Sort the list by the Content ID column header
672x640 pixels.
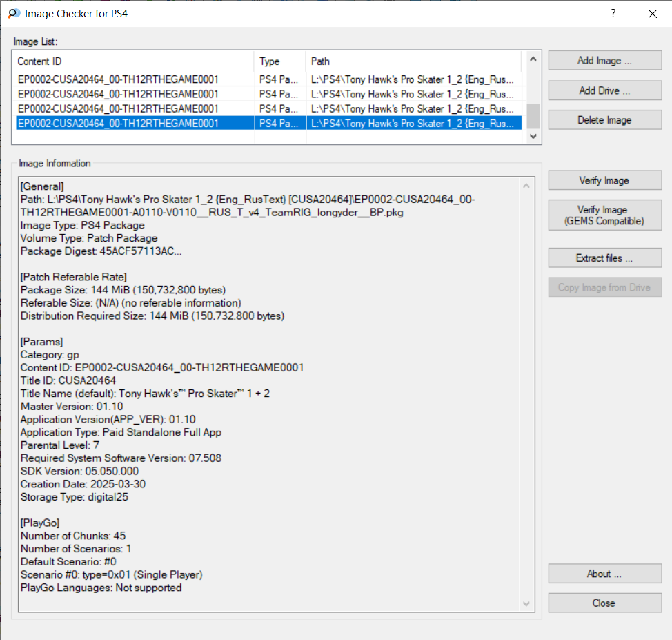coord(134,61)
